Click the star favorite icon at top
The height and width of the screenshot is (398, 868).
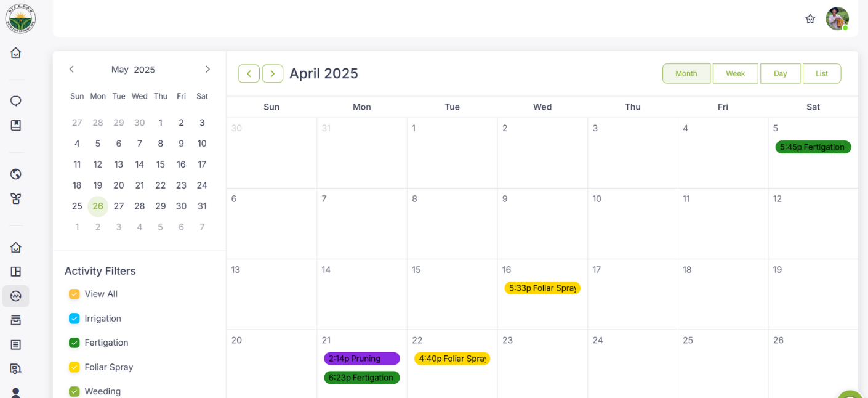(x=810, y=19)
